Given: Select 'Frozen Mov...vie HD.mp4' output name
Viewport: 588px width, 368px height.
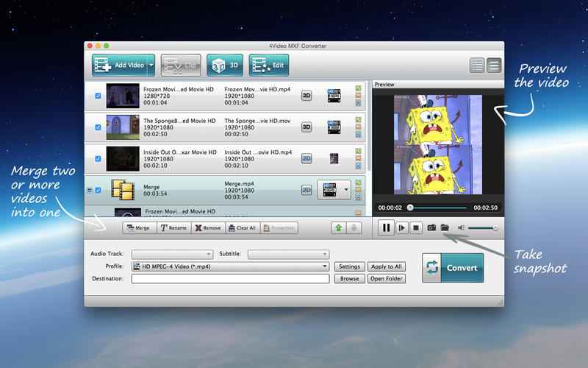Looking at the screenshot, I should [x=257, y=89].
